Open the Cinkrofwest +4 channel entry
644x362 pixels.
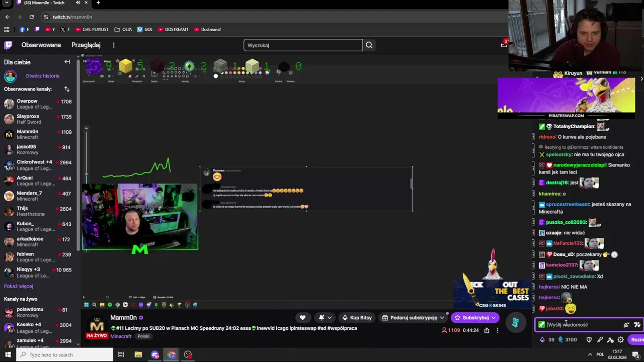point(38,165)
